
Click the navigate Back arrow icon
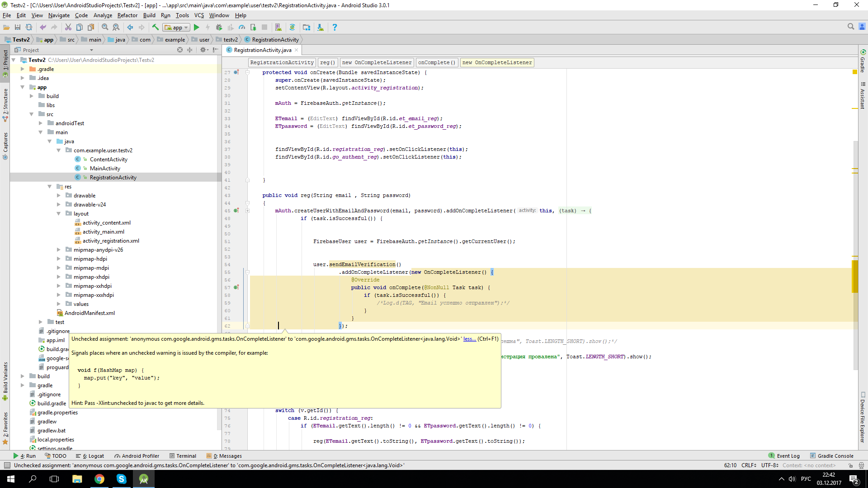tap(130, 28)
